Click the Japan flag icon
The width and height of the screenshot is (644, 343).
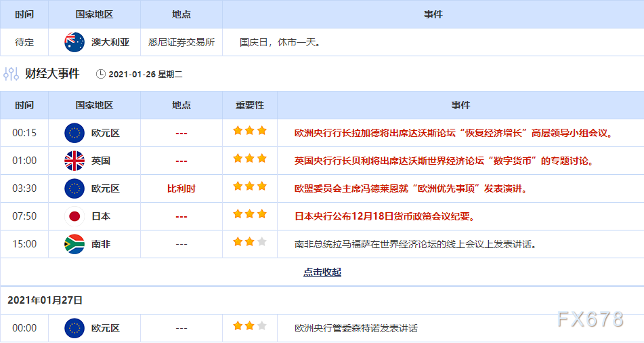[74, 216]
